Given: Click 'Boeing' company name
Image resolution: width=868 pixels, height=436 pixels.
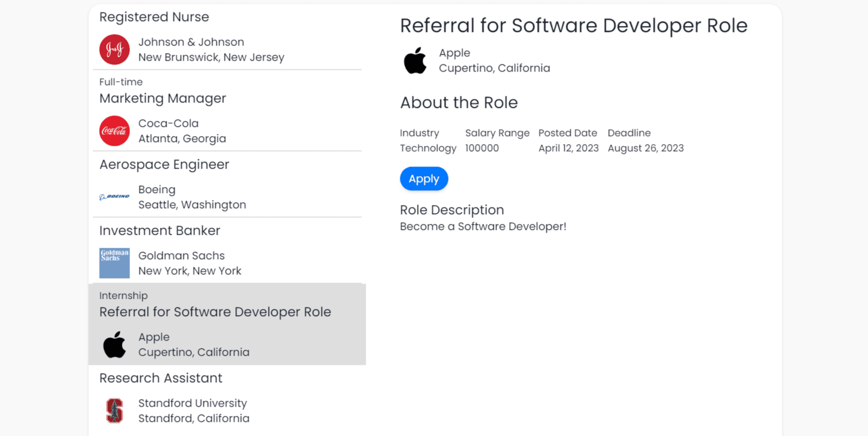Looking at the screenshot, I should 157,189.
